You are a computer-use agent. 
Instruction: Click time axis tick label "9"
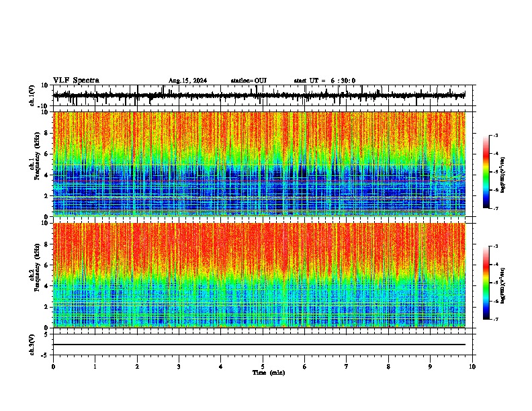(x=430, y=367)
